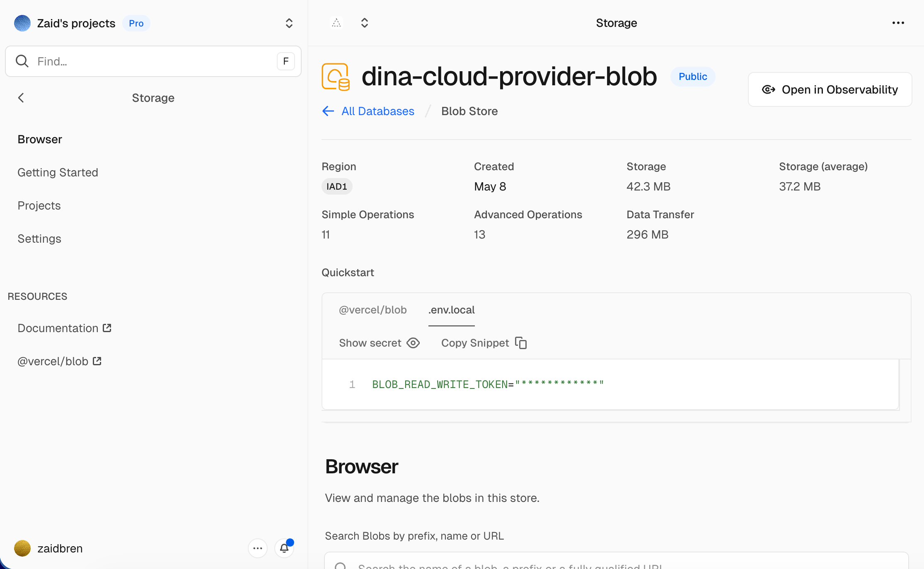Open the Settings sidebar item
Image resolution: width=924 pixels, height=569 pixels.
click(x=39, y=239)
